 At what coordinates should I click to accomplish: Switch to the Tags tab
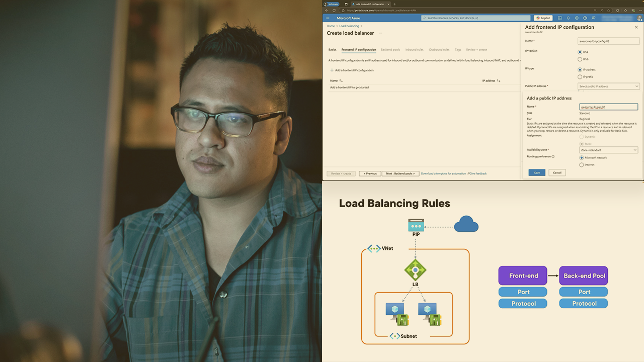tap(458, 49)
